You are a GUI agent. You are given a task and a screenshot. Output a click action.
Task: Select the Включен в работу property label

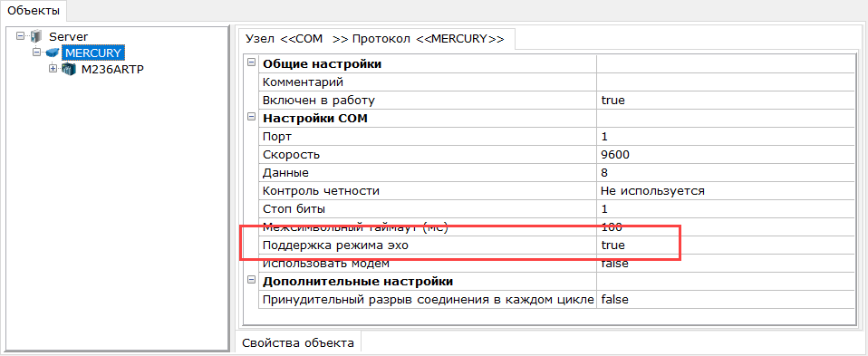coord(319,101)
